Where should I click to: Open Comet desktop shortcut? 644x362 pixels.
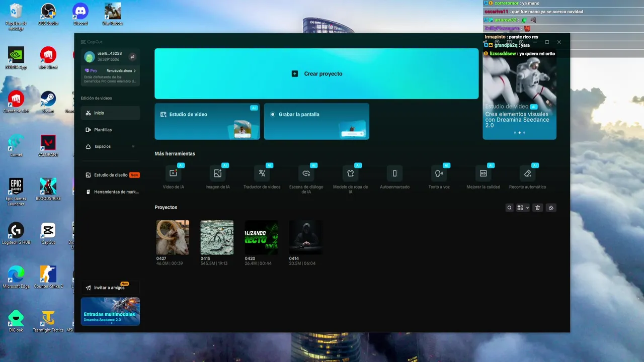point(16,146)
